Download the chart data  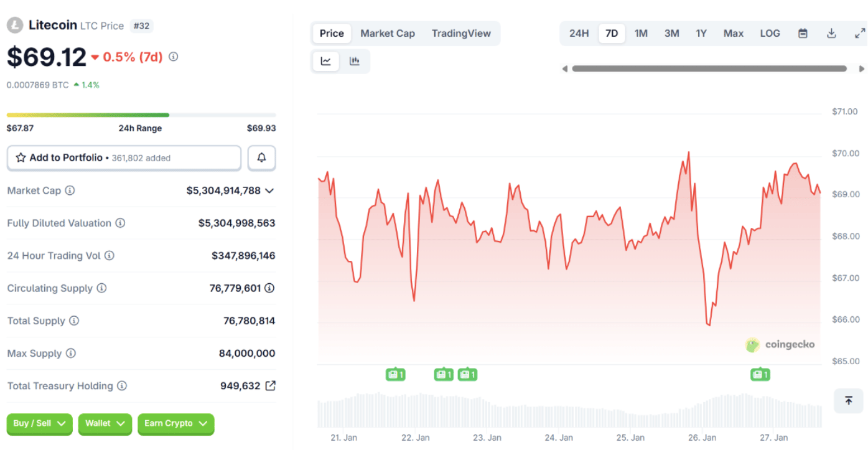click(x=831, y=34)
